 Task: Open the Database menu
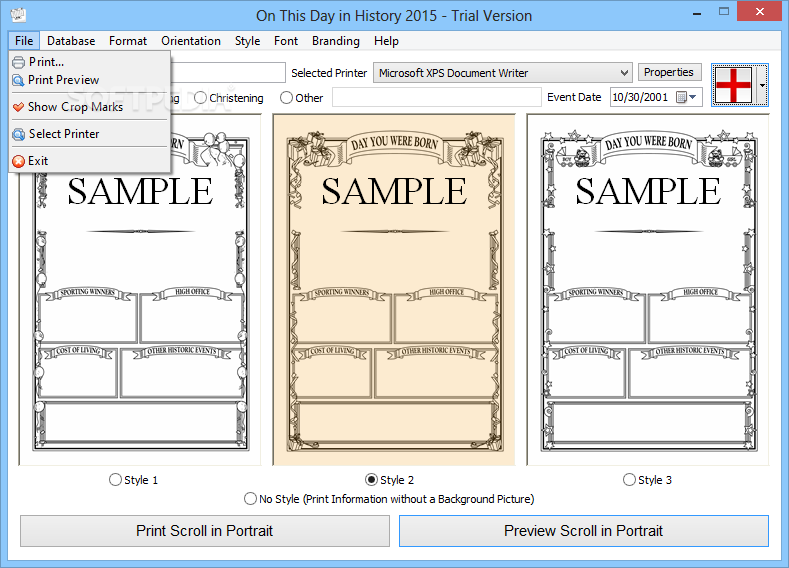(x=71, y=41)
